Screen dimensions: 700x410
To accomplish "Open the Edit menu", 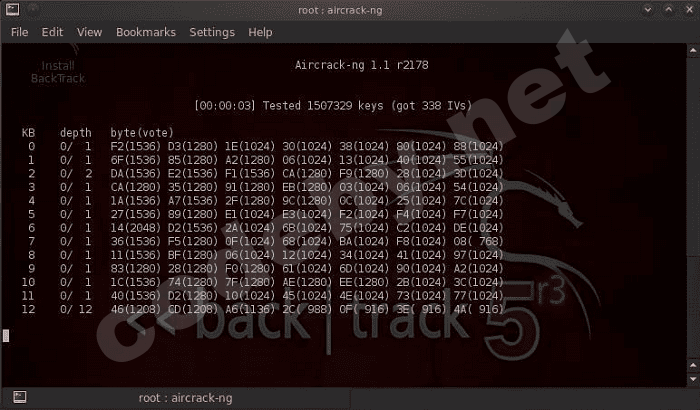I will [x=52, y=32].
